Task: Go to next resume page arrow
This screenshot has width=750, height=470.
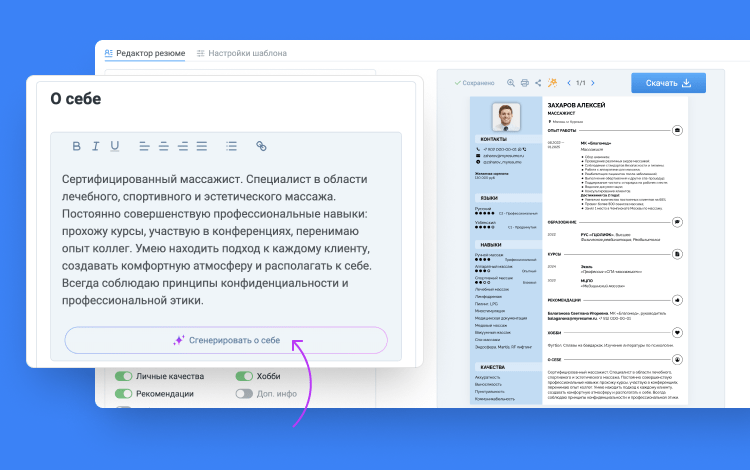Action: [593, 83]
